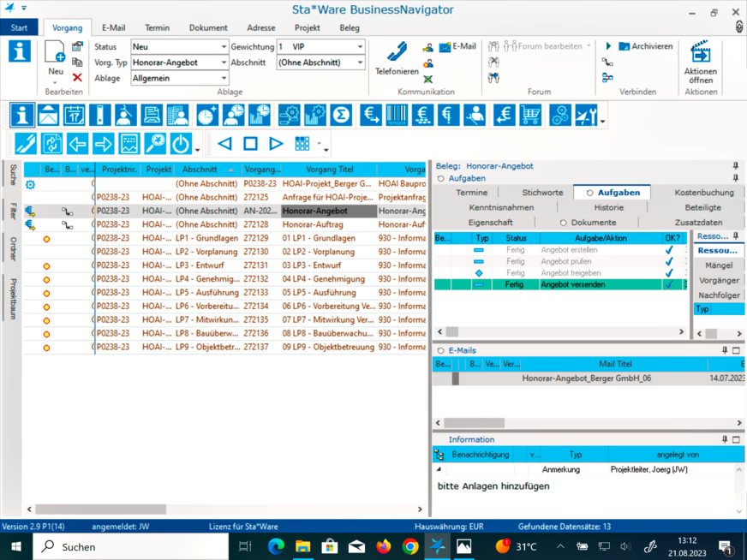Viewport: 747px width, 560px height.
Task: Click the shopping cart toolbar icon
Action: pyautogui.click(x=530, y=115)
